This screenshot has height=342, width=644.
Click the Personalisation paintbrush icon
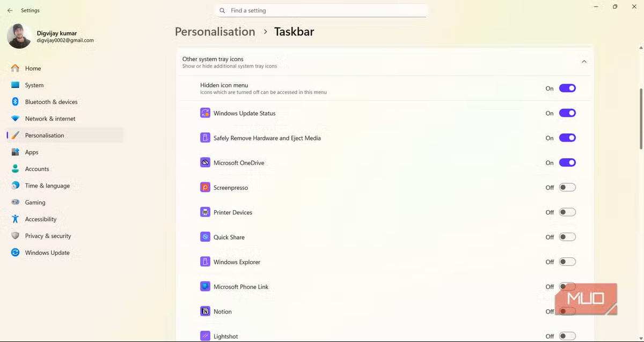(x=15, y=135)
